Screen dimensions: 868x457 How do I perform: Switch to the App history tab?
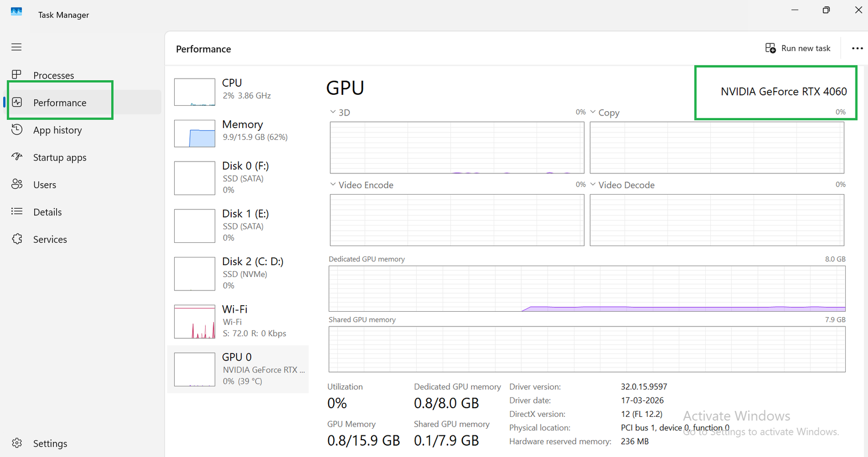click(58, 130)
